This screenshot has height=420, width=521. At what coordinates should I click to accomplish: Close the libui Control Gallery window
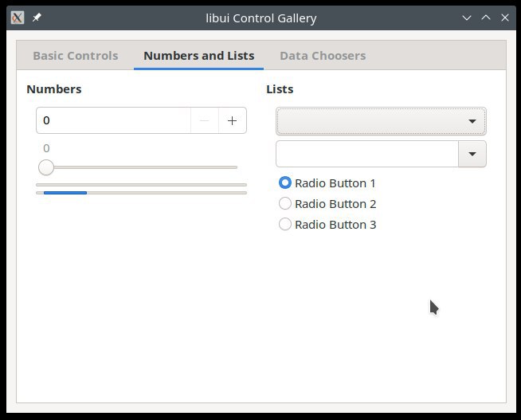point(505,18)
